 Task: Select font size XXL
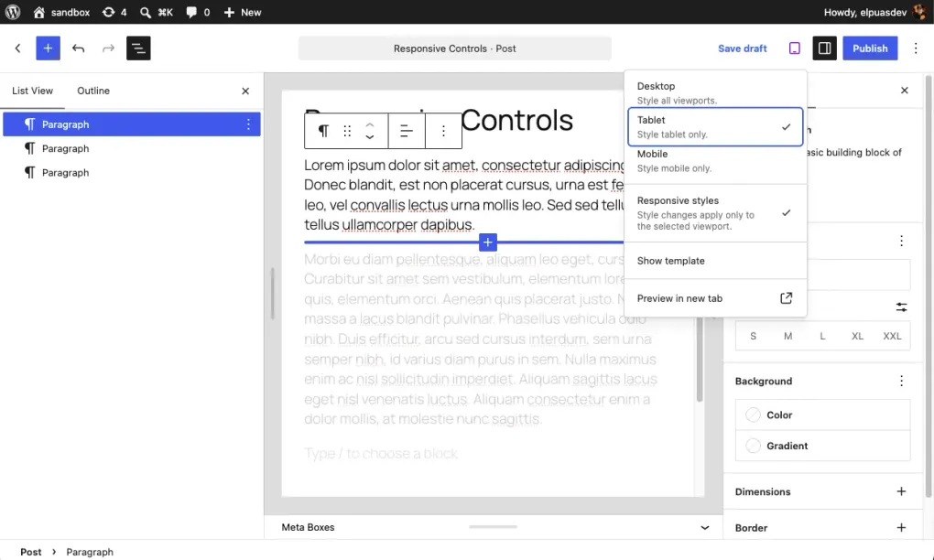coord(892,336)
